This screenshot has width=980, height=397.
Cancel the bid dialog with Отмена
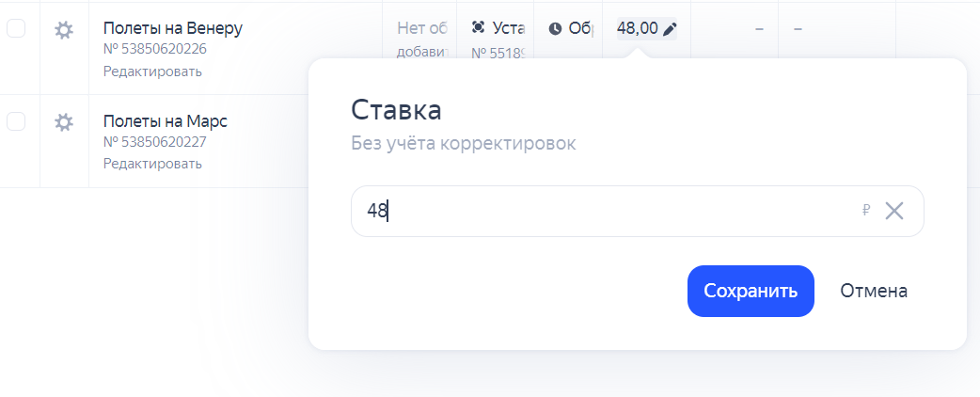[x=874, y=291]
